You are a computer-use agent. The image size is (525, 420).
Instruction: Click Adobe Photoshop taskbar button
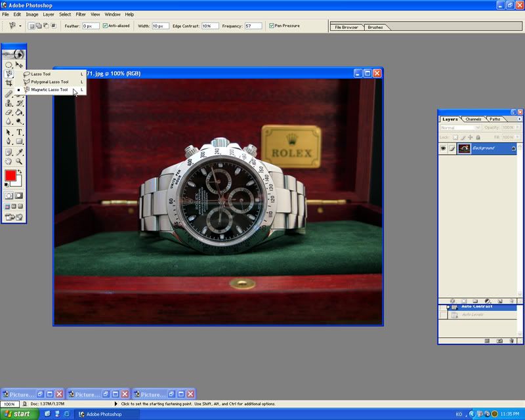pyautogui.click(x=107, y=414)
